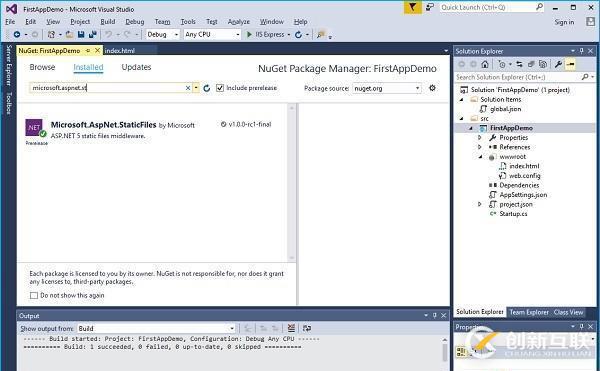Screen dimensions: 600x371
Task: Toggle auto hide pin on Solution Explorer
Action: coord(582,51)
